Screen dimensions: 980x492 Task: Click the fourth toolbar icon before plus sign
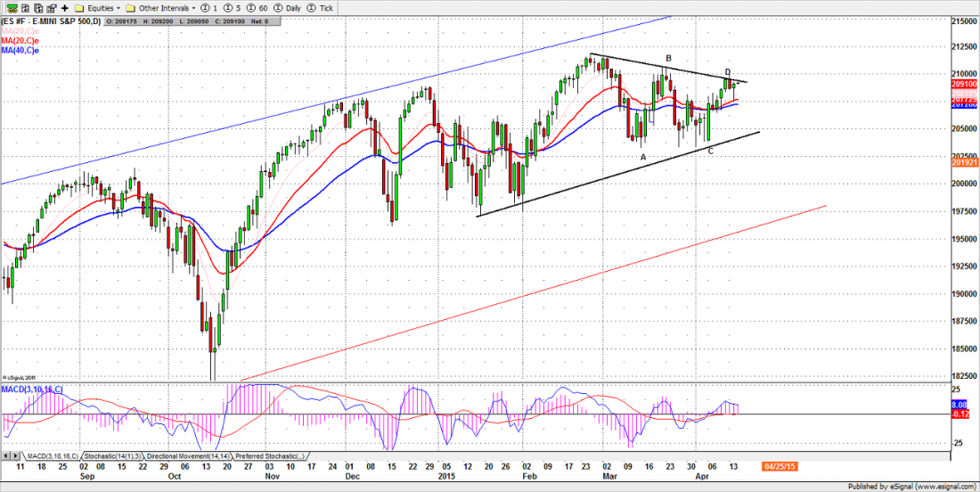tap(50, 7)
